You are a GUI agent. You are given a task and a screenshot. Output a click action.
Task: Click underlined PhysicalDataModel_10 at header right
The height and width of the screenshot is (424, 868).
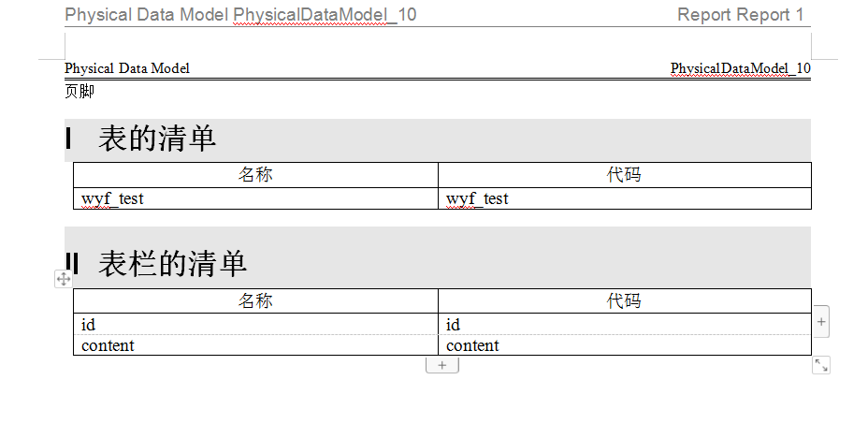pos(740,68)
